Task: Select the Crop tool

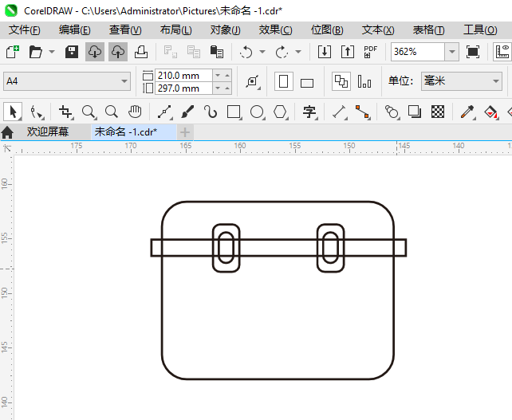Action: [65, 112]
